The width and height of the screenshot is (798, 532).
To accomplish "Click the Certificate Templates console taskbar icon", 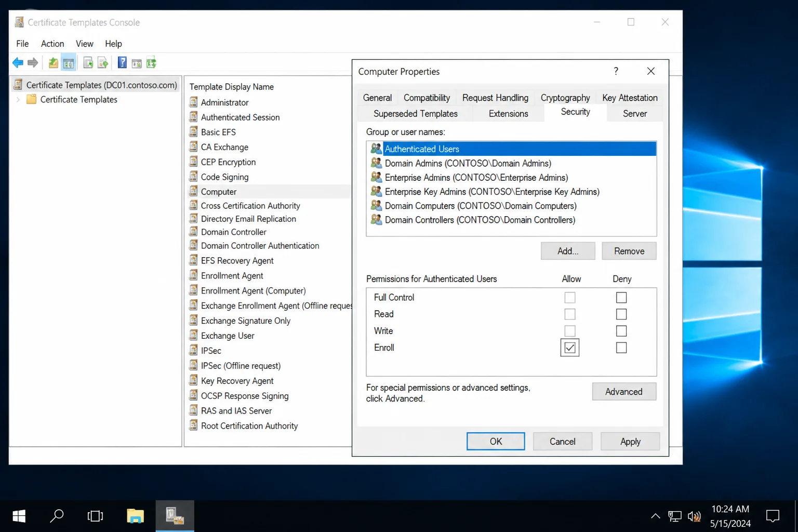I will tap(175, 516).
